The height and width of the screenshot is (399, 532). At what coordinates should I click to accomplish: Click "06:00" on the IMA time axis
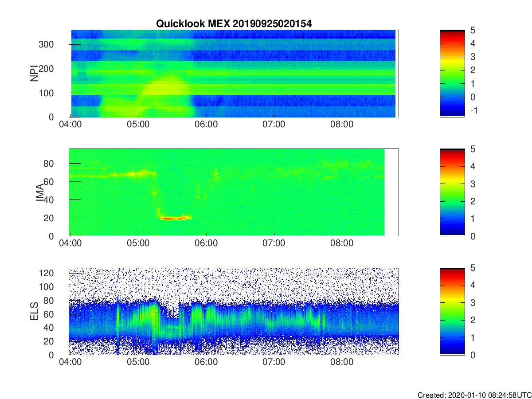pos(206,243)
